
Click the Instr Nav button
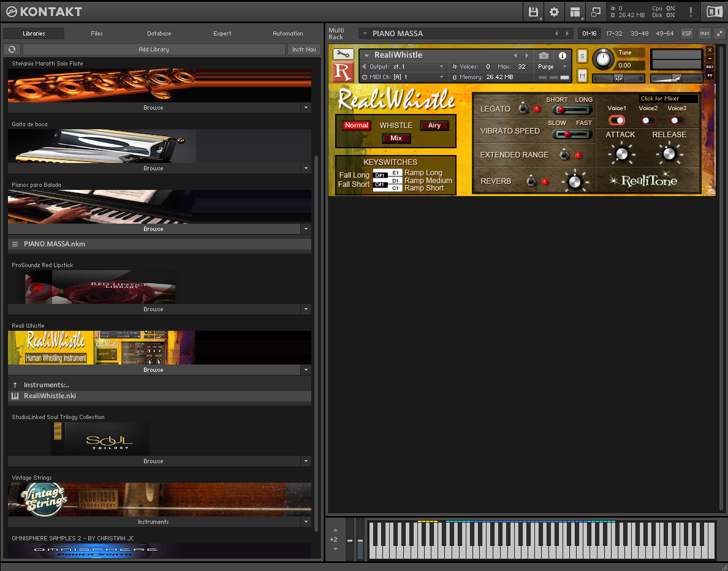(x=304, y=49)
